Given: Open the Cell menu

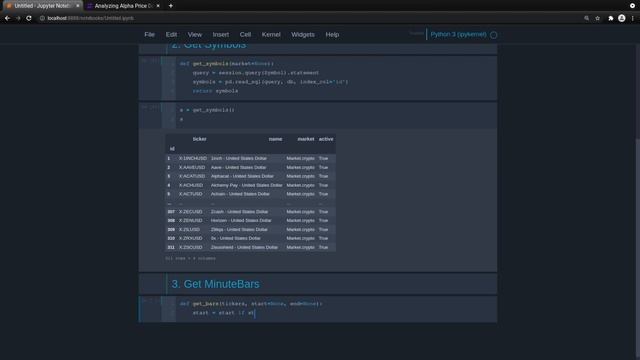Looking at the screenshot, I should click(245, 35).
